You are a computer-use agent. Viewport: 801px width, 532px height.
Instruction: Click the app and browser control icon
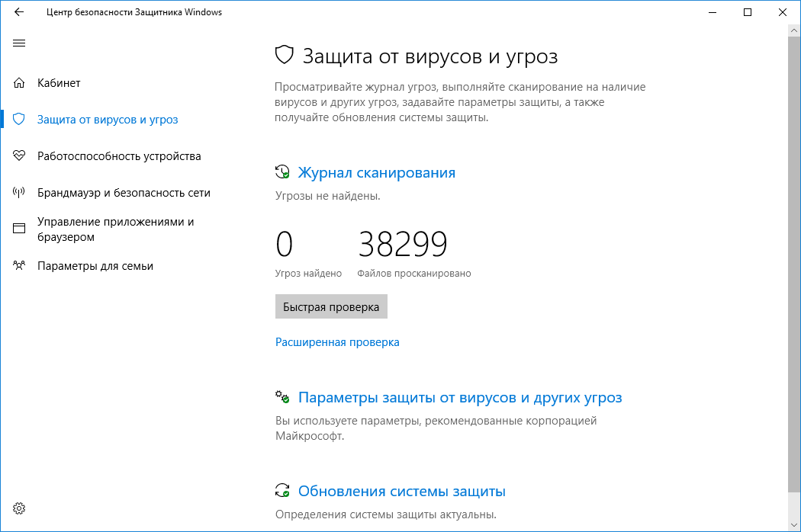tap(19, 228)
